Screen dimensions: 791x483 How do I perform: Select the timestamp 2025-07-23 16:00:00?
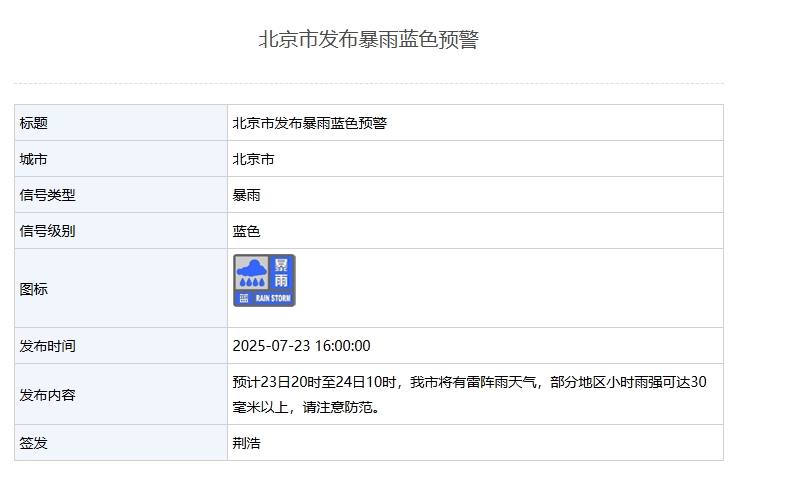pyautogui.click(x=301, y=346)
